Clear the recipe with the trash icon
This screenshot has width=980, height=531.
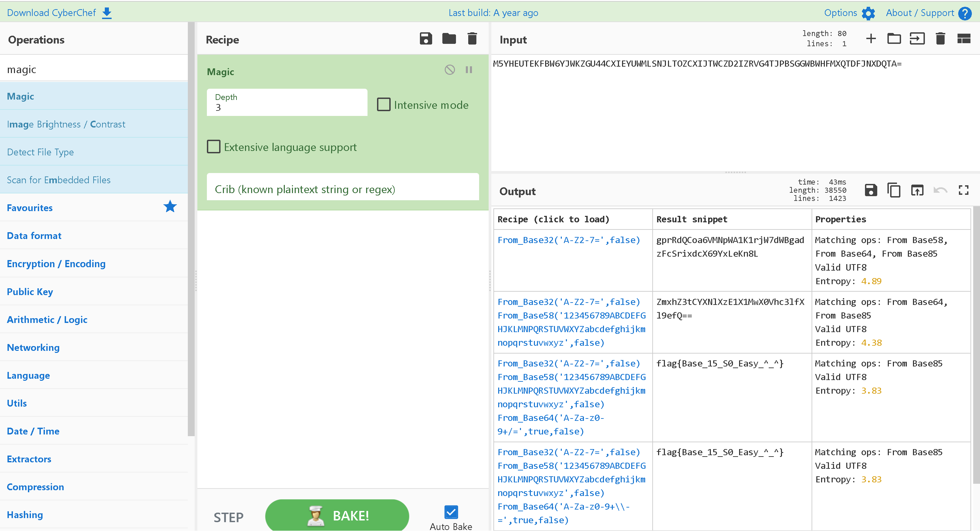472,39
